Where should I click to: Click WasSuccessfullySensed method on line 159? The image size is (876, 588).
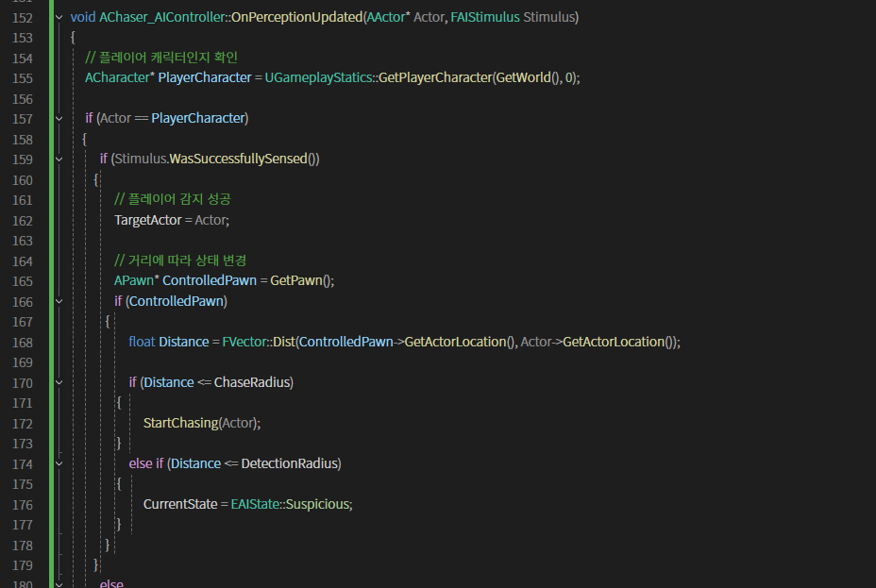pos(239,160)
